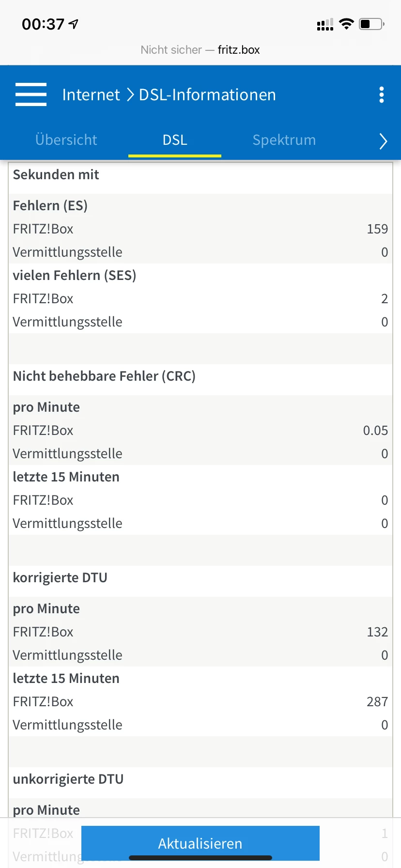Show more tabs with right chevron

[383, 141]
